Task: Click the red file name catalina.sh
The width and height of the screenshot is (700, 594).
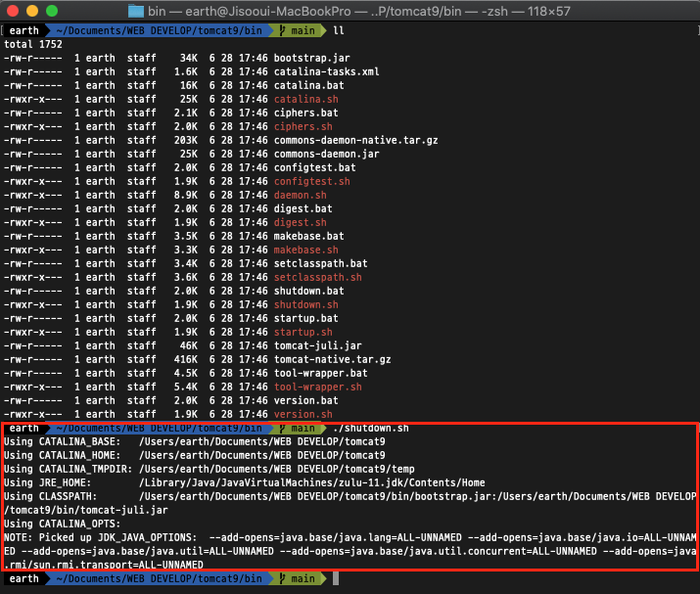Action: (305, 99)
